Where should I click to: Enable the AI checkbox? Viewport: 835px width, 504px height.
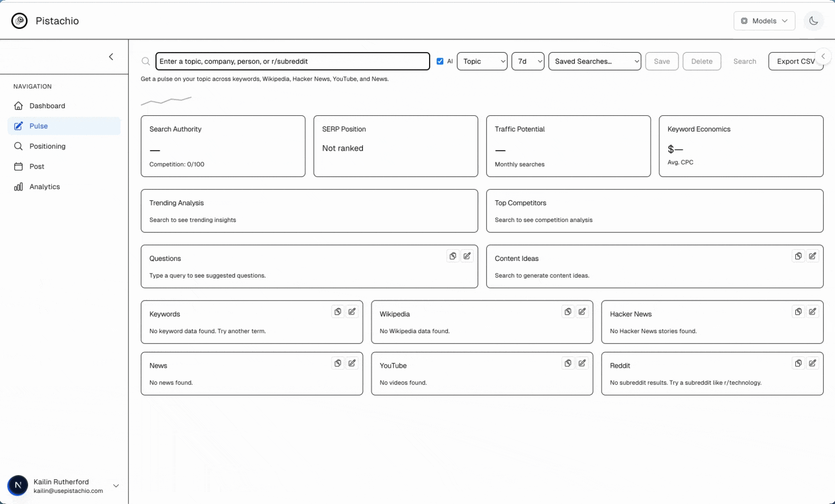click(x=439, y=61)
